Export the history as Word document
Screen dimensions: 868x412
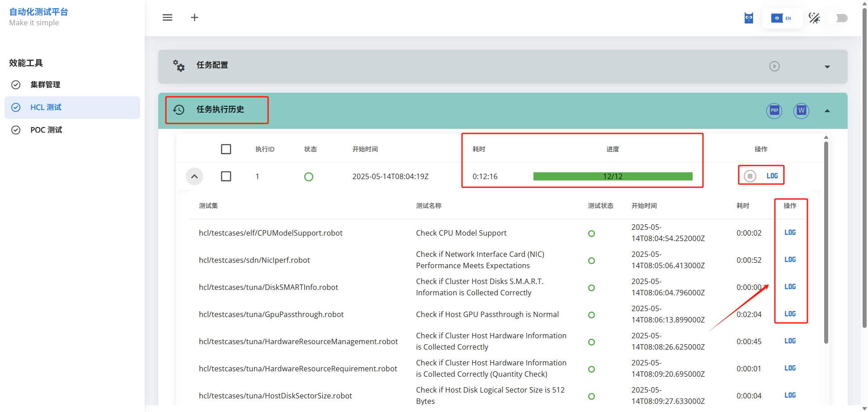[801, 110]
